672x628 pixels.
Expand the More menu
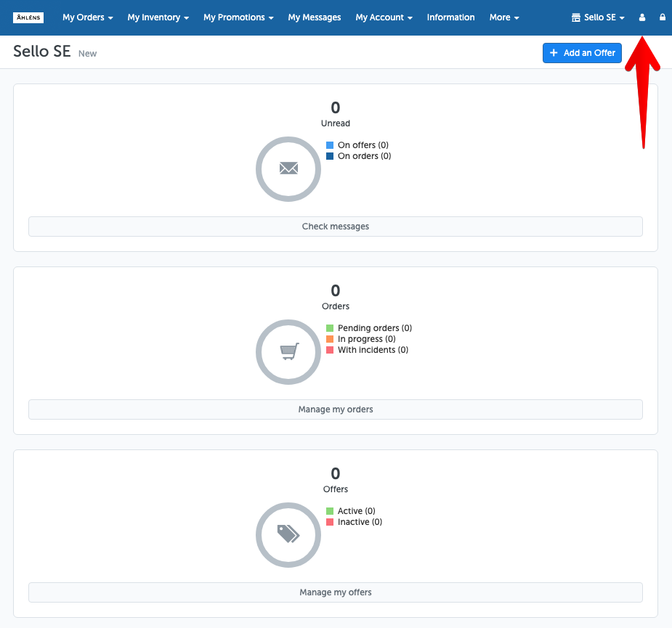click(x=504, y=17)
